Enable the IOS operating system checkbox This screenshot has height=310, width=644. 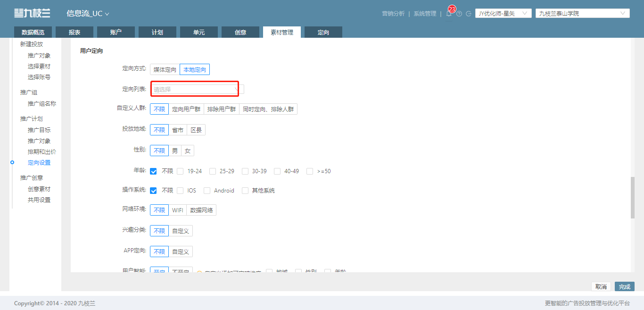click(180, 191)
